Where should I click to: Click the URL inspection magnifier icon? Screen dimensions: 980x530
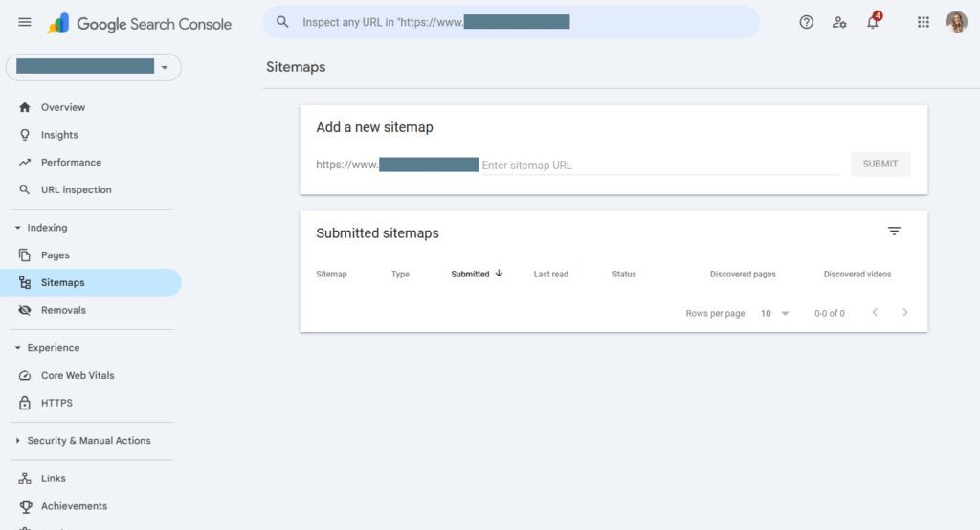tap(24, 189)
